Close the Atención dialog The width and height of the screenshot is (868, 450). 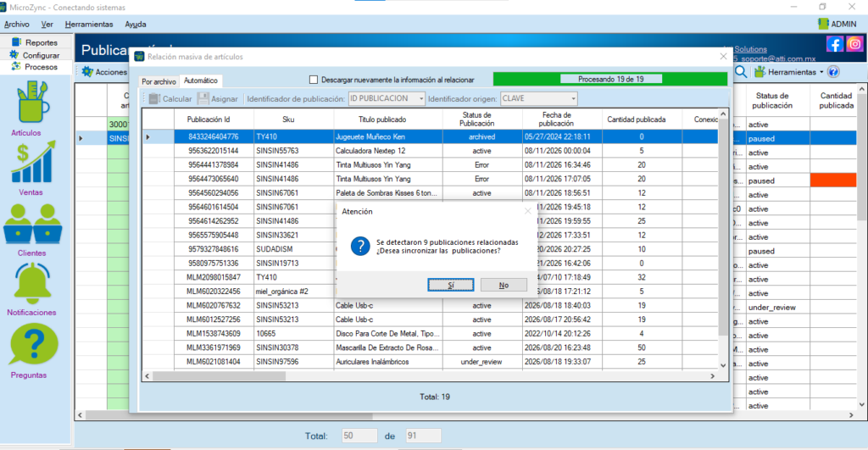click(x=527, y=211)
